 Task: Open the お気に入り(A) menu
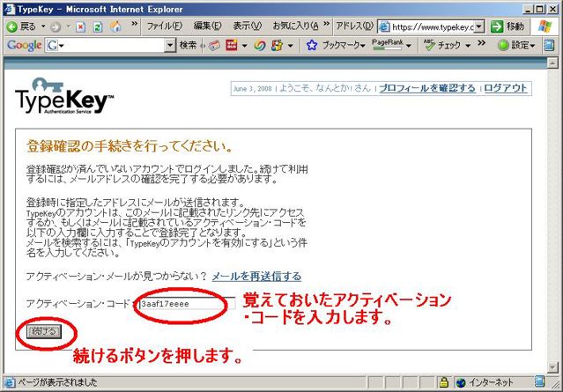point(295,26)
